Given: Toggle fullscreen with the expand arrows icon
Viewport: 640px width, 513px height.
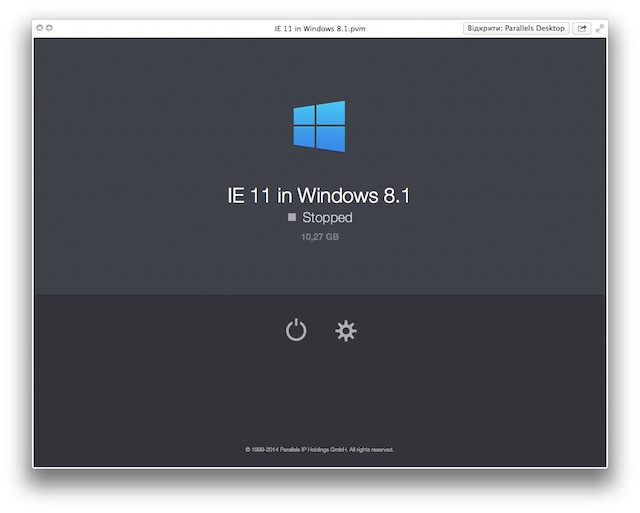Looking at the screenshot, I should coord(600,28).
